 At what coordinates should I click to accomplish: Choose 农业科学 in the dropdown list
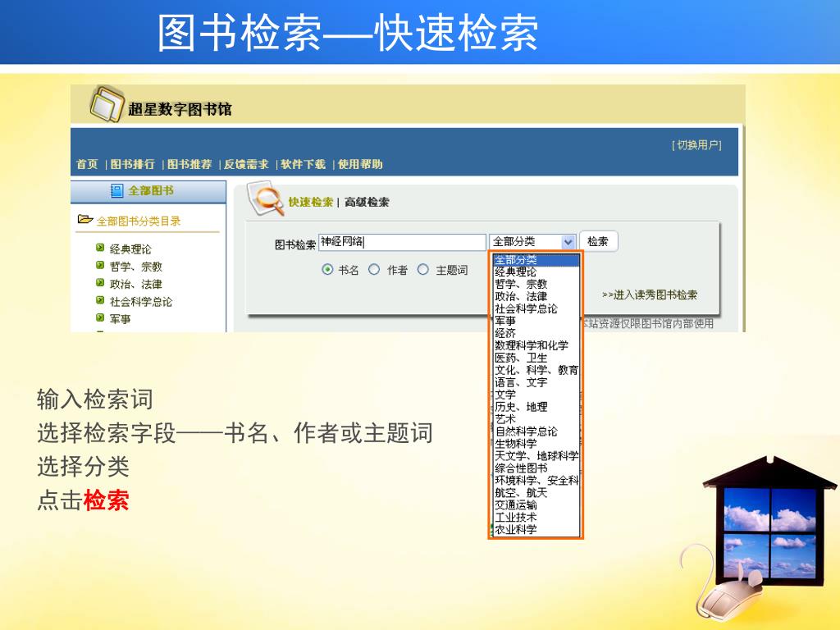click(536, 530)
